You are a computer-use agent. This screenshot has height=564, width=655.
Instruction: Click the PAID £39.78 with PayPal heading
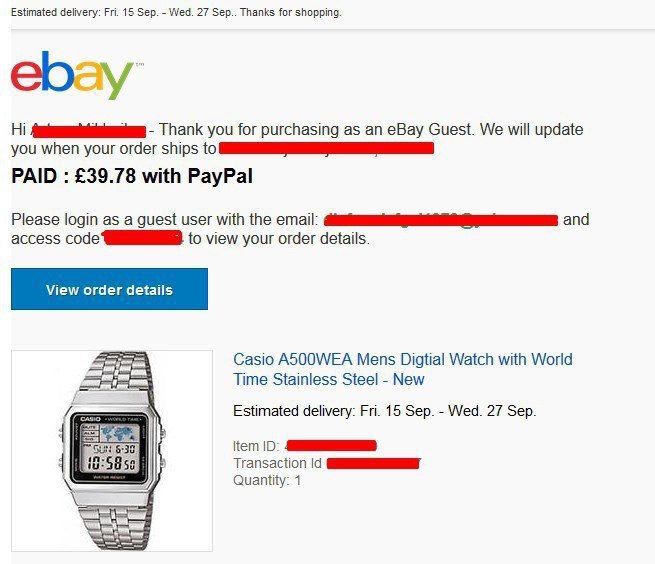[x=132, y=176]
